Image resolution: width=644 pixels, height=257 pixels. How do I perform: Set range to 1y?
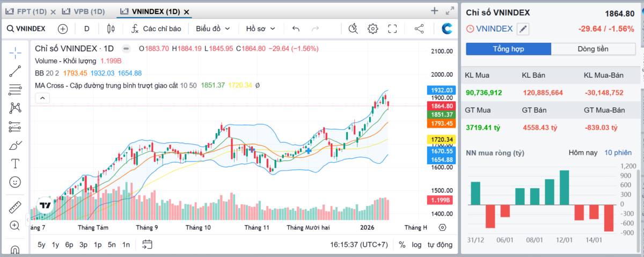[x=55, y=245]
